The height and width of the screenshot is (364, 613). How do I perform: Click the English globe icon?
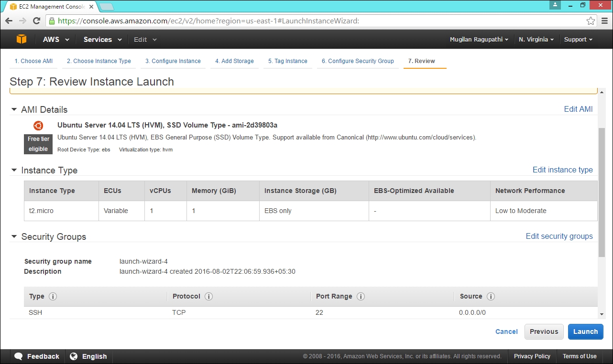[74, 356]
